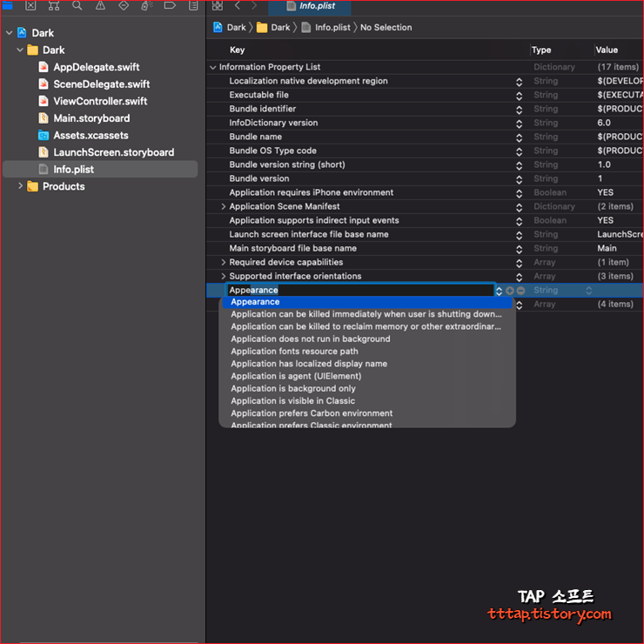
Task: Select 'Launch screen interface file base name' row
Action: tap(425, 234)
